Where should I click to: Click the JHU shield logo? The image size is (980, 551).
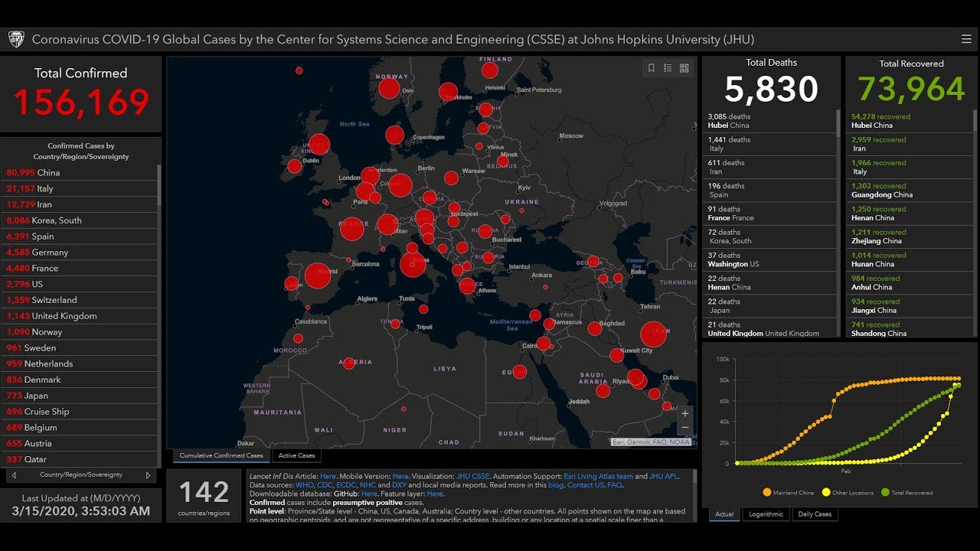click(x=16, y=39)
